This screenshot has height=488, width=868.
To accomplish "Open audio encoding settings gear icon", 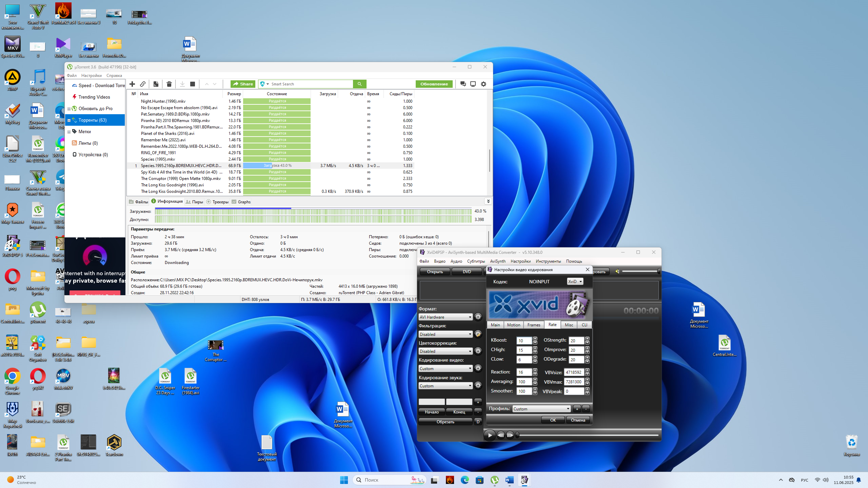I will coord(478,386).
